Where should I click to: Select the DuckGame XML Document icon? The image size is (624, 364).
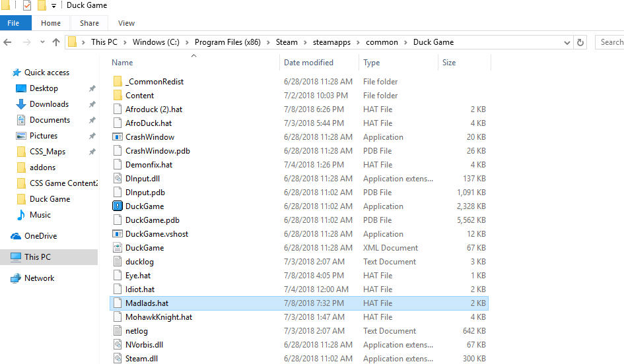pyautogui.click(x=118, y=247)
